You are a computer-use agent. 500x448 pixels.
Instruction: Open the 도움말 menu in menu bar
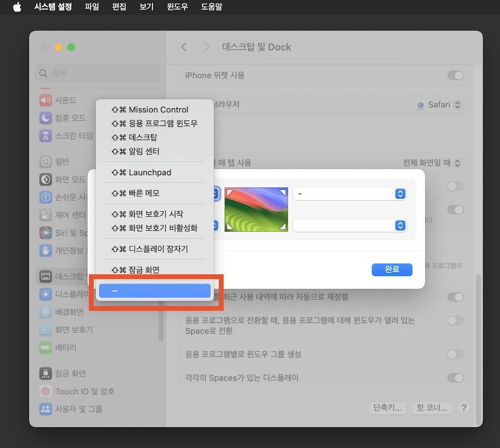pos(211,7)
